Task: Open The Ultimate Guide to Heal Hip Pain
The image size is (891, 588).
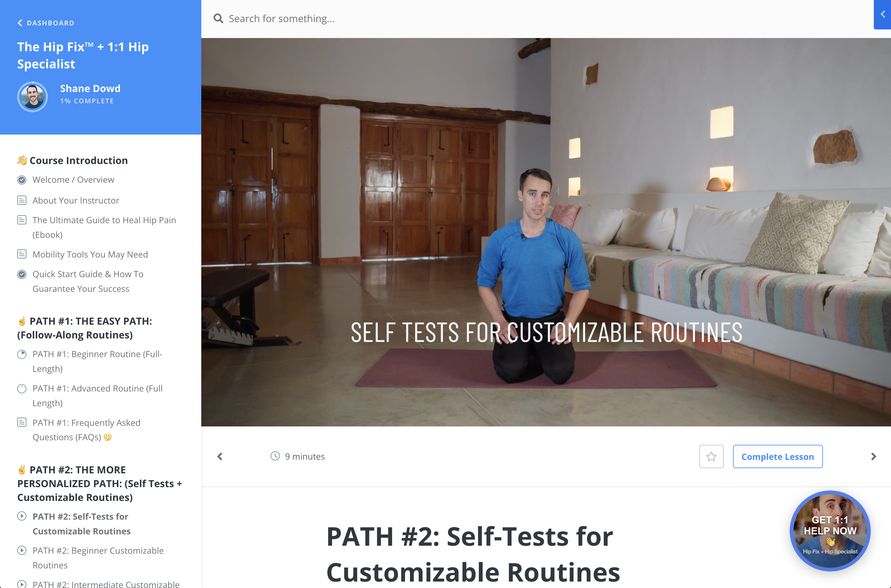Action: [104, 227]
